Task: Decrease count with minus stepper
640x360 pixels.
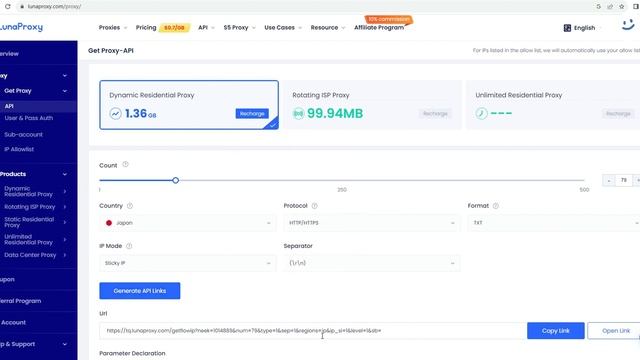Action: tap(609, 180)
